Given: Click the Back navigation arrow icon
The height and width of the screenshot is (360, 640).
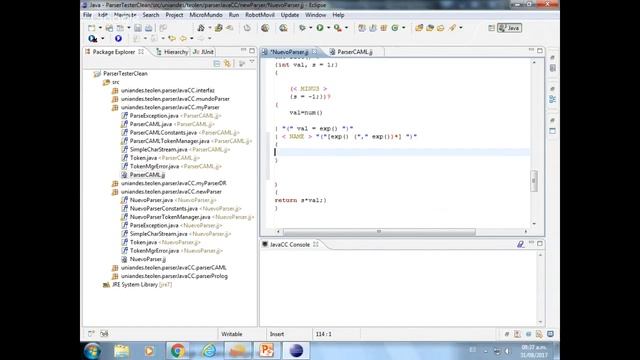Looking at the screenshot, I should point(183,38).
